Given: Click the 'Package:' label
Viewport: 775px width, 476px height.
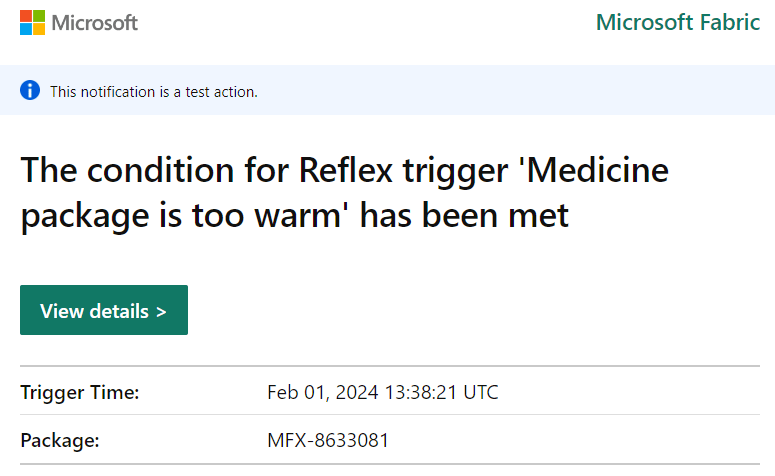Looking at the screenshot, I should [x=60, y=440].
